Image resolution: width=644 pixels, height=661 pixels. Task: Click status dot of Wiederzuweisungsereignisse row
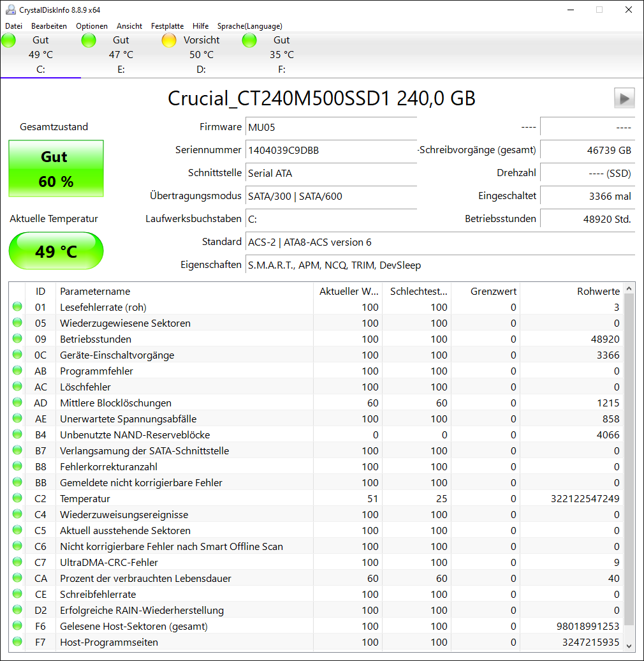(x=17, y=514)
